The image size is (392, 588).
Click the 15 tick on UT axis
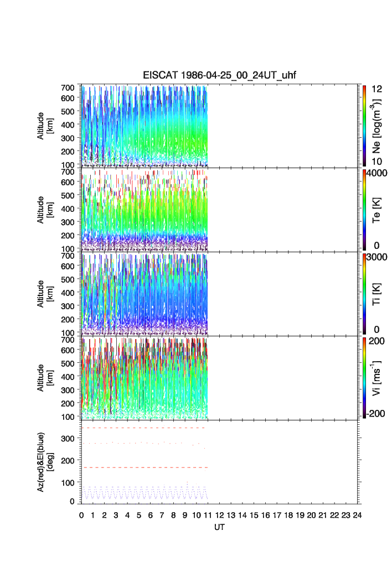254,515
